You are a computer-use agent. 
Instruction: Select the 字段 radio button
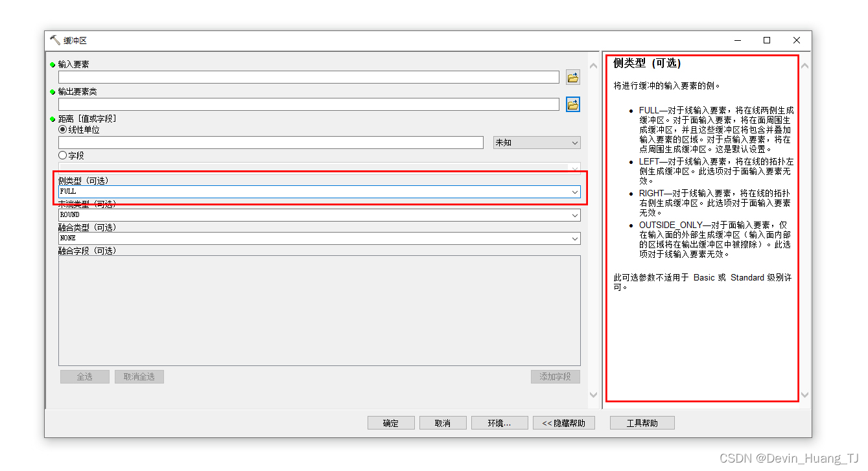tap(62, 155)
